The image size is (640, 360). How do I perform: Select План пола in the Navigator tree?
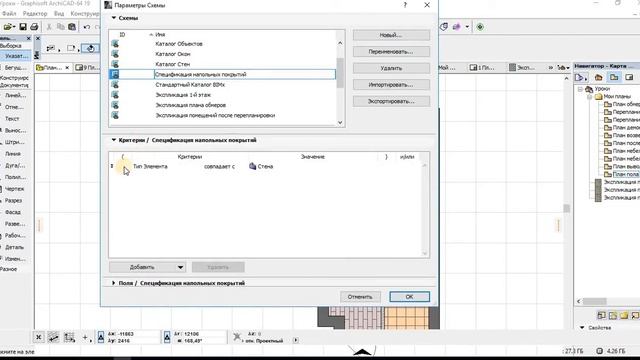[626, 174]
